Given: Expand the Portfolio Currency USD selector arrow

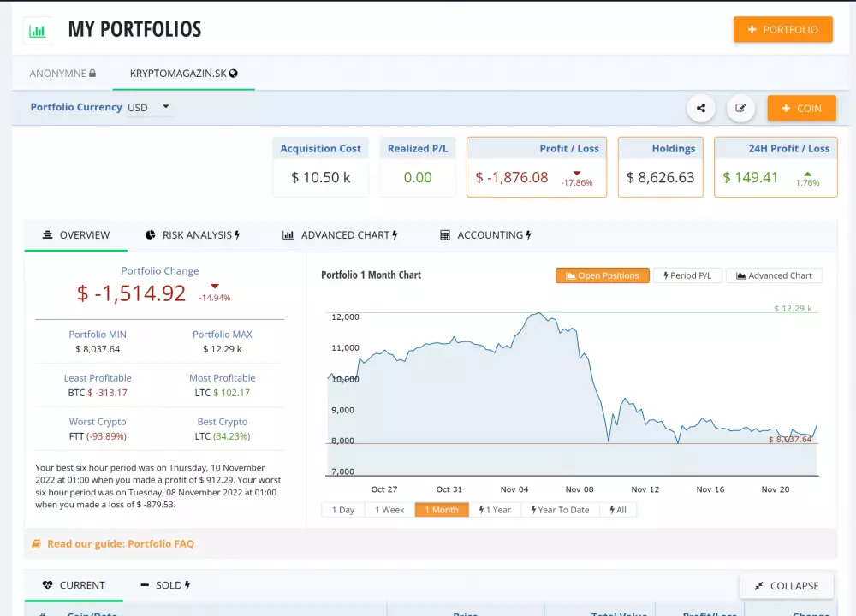Looking at the screenshot, I should [x=164, y=107].
